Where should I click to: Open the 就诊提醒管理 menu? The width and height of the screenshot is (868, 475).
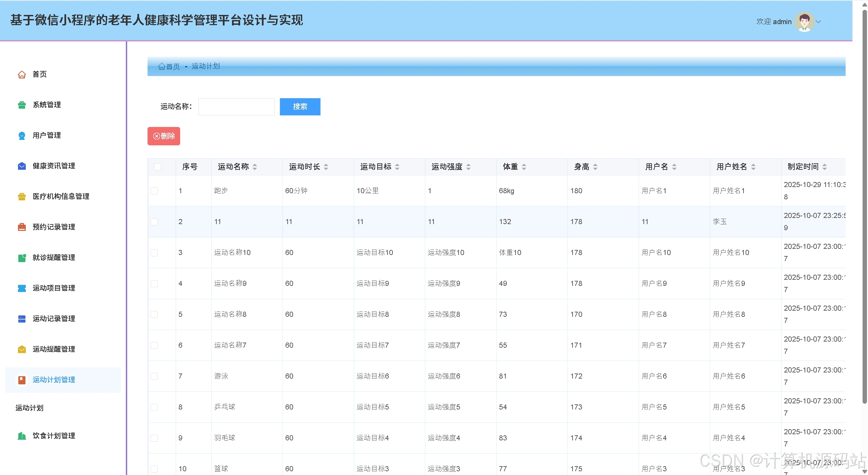tap(63, 258)
